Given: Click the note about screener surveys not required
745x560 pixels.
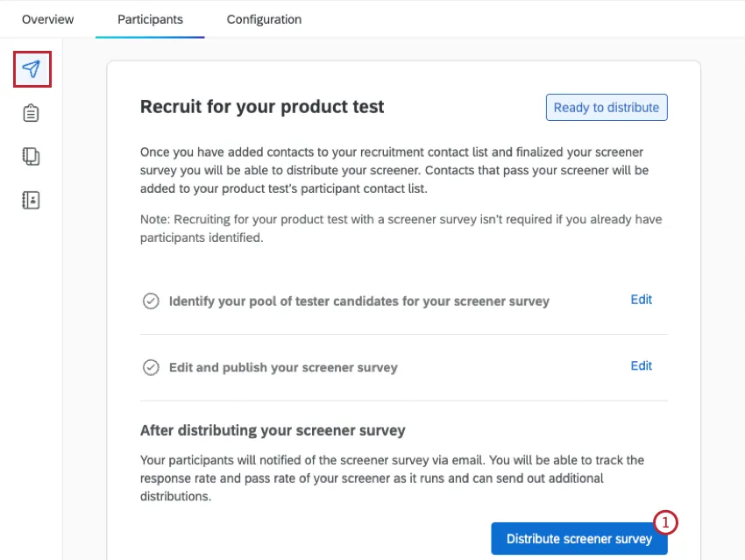Looking at the screenshot, I should tap(400, 228).
